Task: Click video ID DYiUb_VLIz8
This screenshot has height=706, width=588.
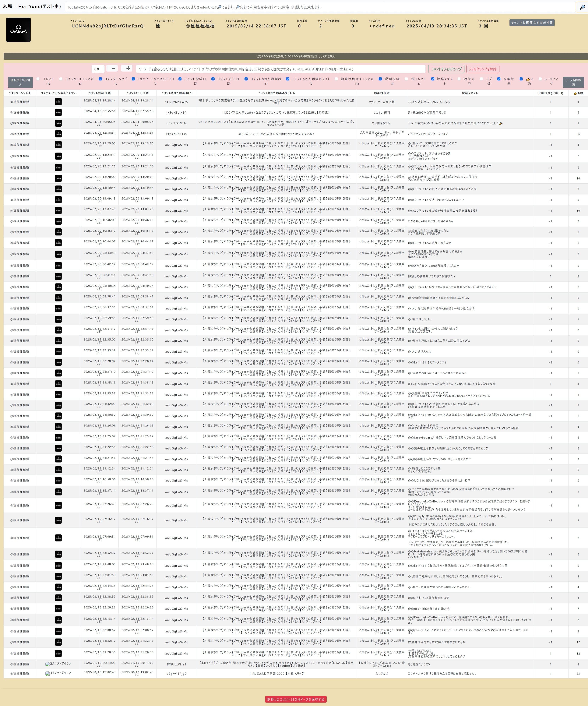Action: [x=176, y=664]
